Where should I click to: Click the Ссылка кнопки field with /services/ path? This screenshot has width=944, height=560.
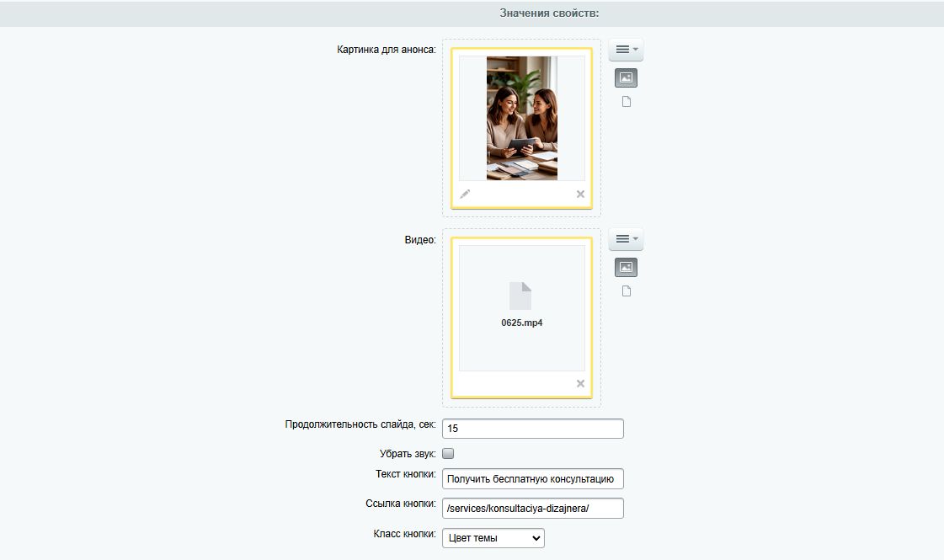[532, 508]
